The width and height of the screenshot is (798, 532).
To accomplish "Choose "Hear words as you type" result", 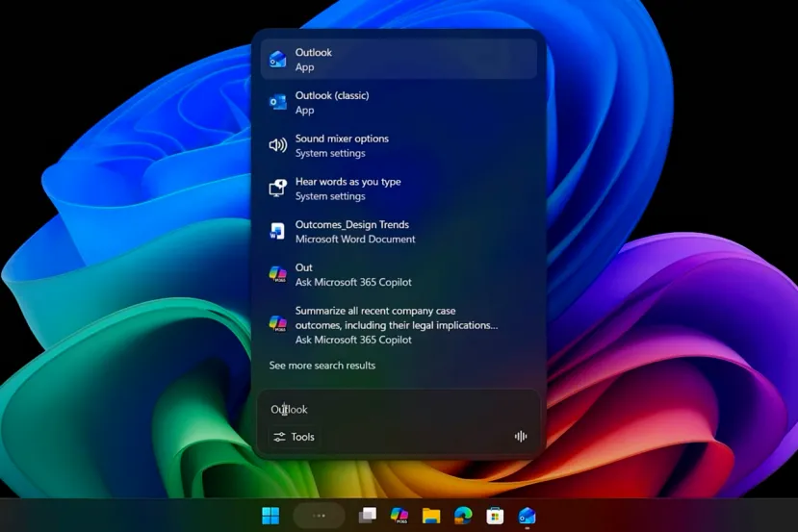I will point(399,189).
